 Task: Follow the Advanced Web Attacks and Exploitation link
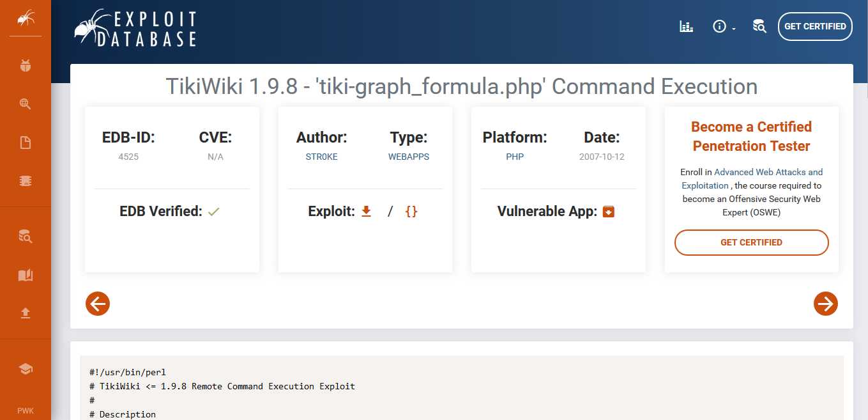coord(752,178)
